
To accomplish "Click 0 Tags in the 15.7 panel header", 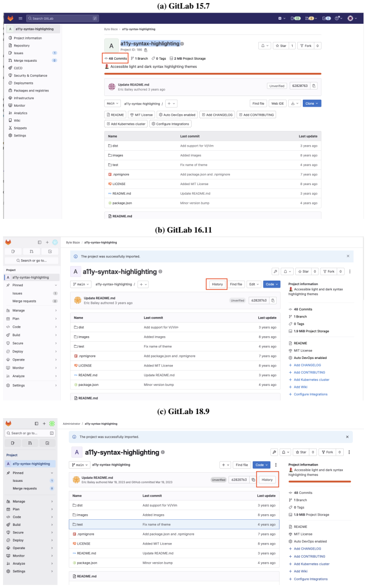I will pyautogui.click(x=159, y=59).
